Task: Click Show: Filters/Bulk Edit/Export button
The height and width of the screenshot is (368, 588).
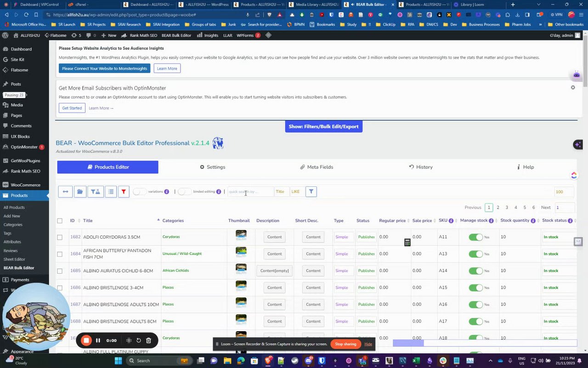Action: 324,126
